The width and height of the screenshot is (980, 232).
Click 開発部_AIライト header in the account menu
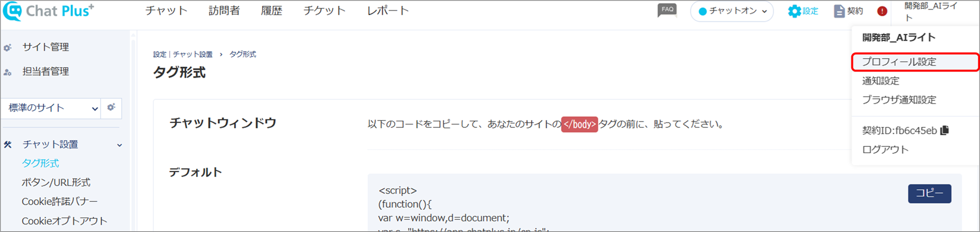pyautogui.click(x=898, y=38)
